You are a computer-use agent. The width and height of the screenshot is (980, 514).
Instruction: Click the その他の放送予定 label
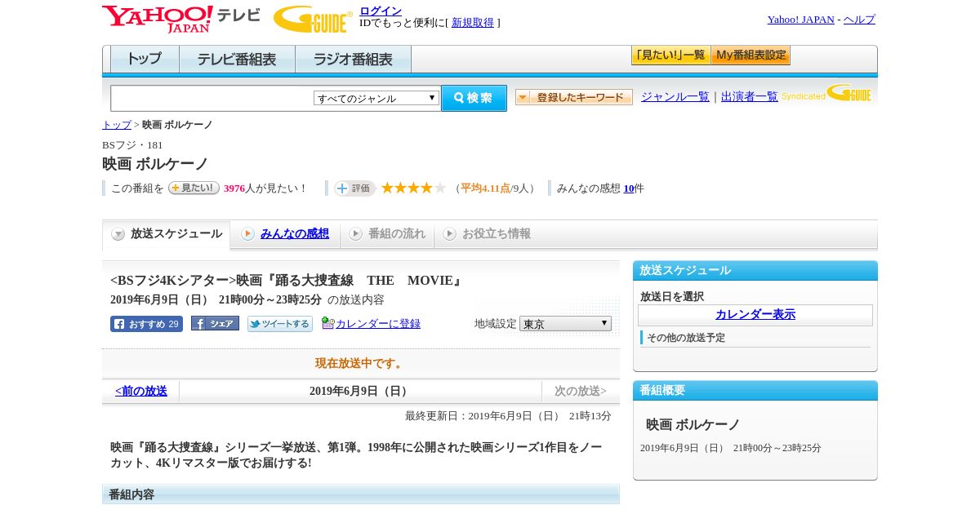(x=686, y=338)
